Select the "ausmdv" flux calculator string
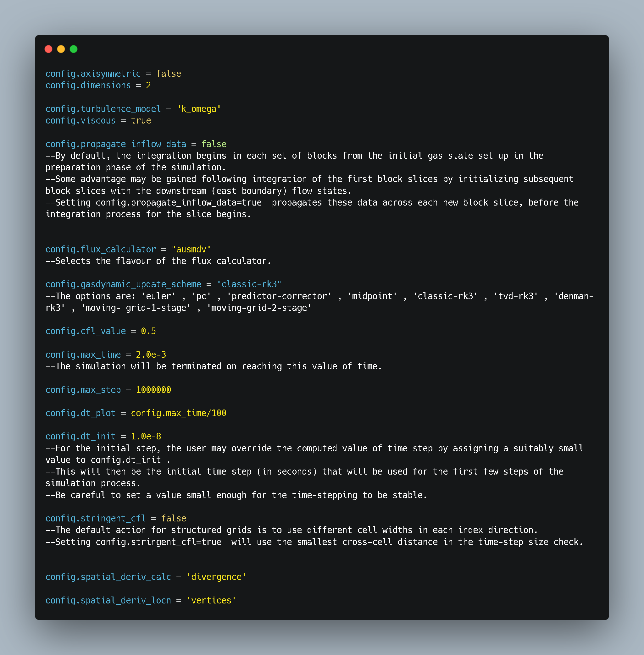The width and height of the screenshot is (644, 655). pyautogui.click(x=191, y=249)
